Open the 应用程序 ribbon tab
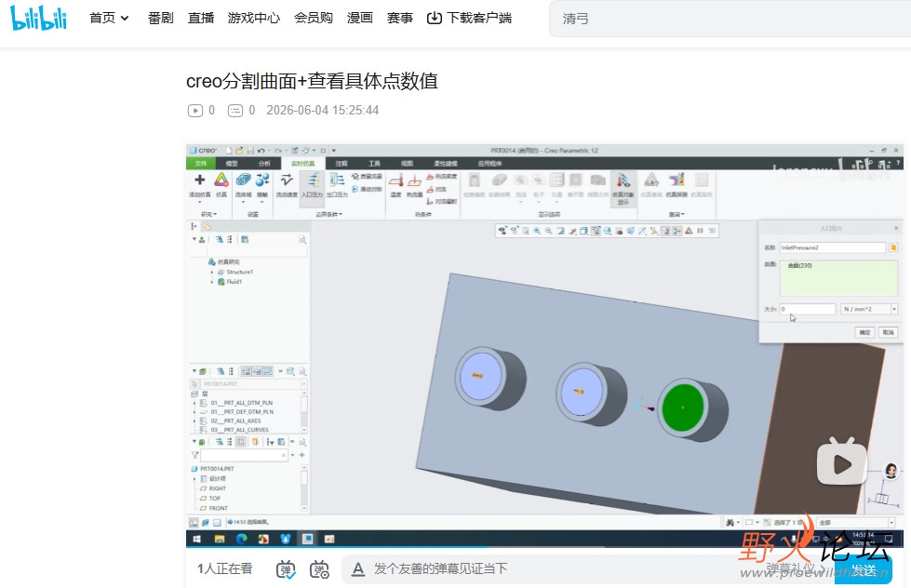 [x=489, y=163]
